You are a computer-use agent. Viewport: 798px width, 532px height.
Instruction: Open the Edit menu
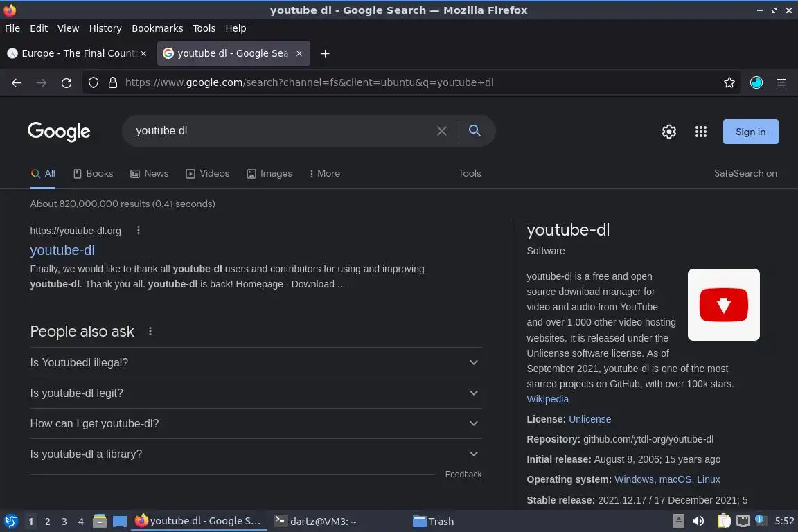(x=39, y=28)
